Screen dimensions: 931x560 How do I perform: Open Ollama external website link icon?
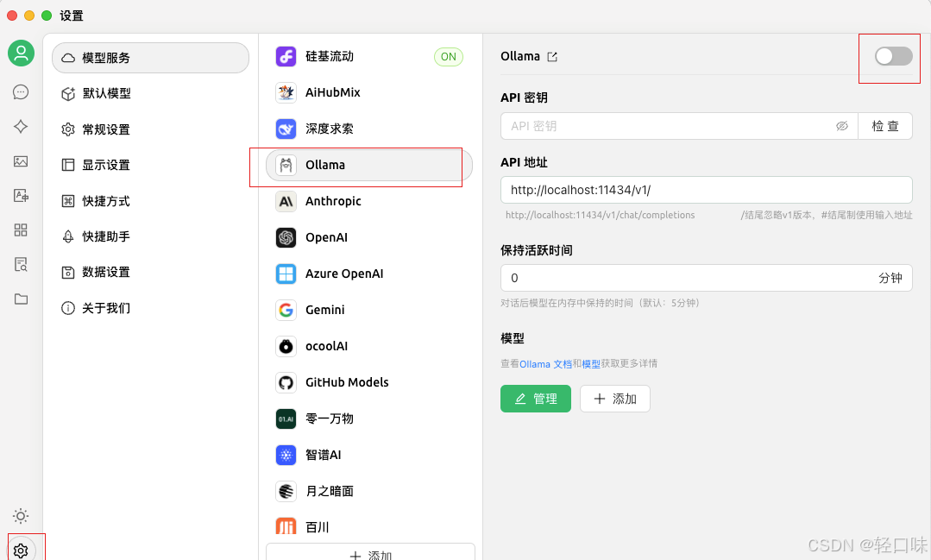click(552, 57)
